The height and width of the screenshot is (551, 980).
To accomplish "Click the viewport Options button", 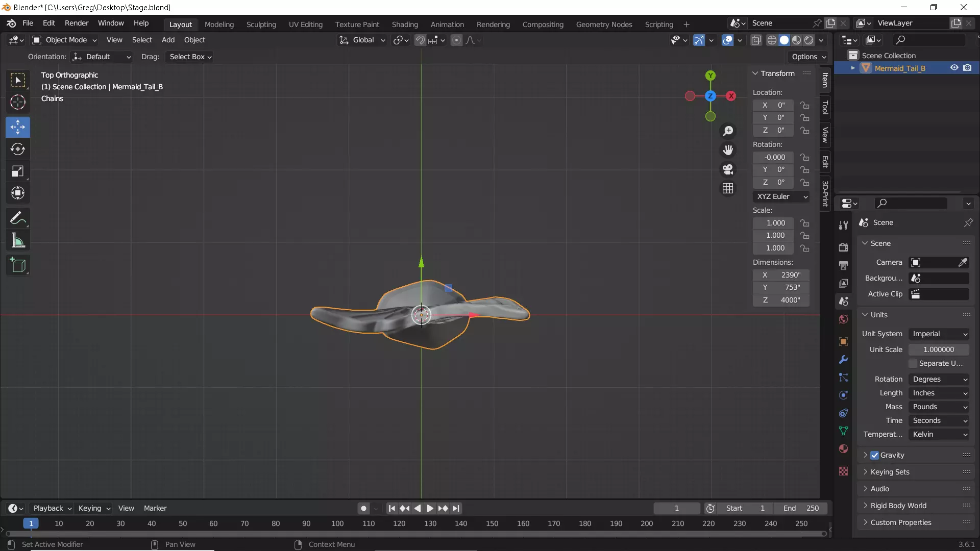I will tap(808, 57).
